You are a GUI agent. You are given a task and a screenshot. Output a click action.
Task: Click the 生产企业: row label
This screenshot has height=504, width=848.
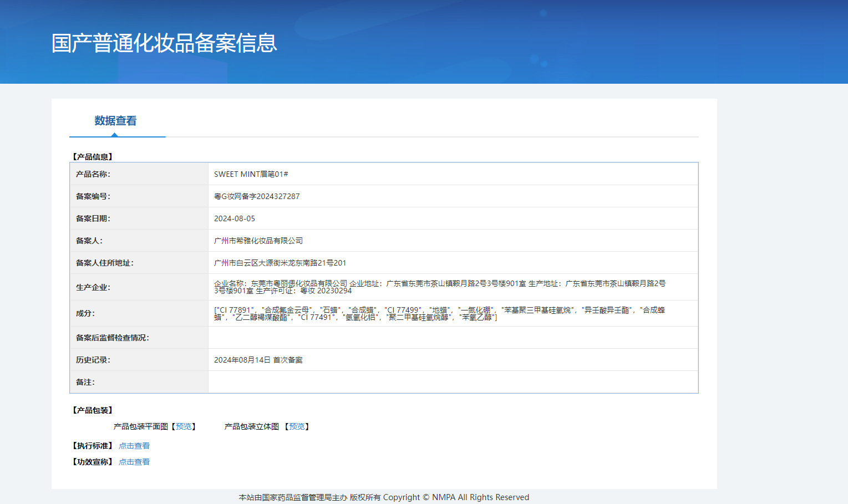pos(93,287)
